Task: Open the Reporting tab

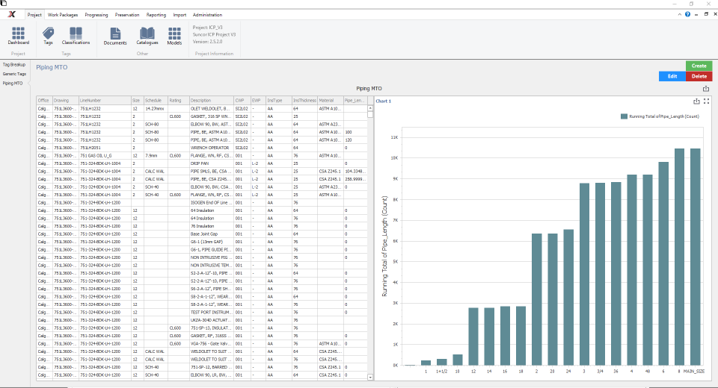Action: 156,15
